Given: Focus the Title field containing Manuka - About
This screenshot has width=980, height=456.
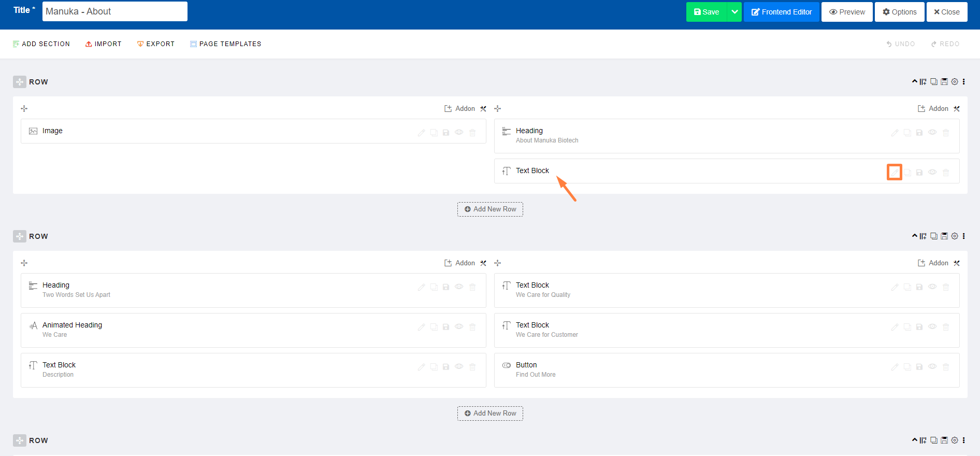Looking at the screenshot, I should coord(115,11).
